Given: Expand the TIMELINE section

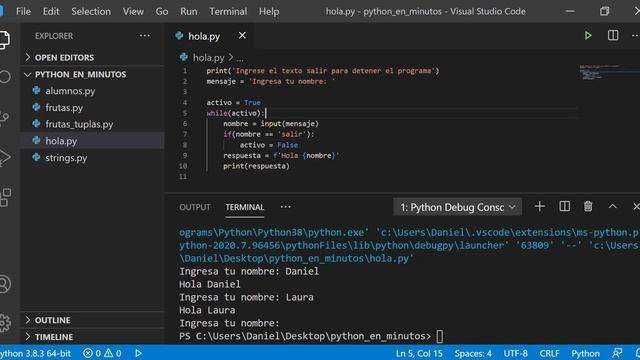Looking at the screenshot, I should [x=93, y=337].
